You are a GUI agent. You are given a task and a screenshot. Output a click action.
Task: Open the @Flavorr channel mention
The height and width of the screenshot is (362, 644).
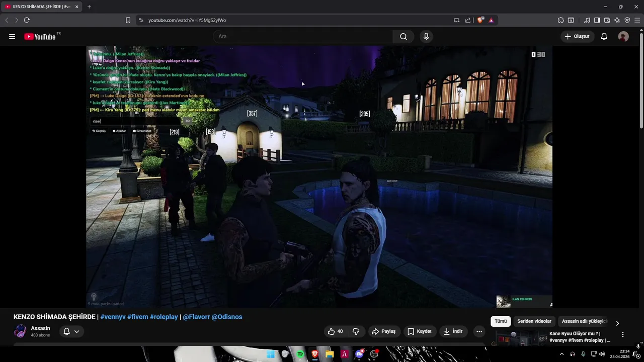pyautogui.click(x=196, y=317)
